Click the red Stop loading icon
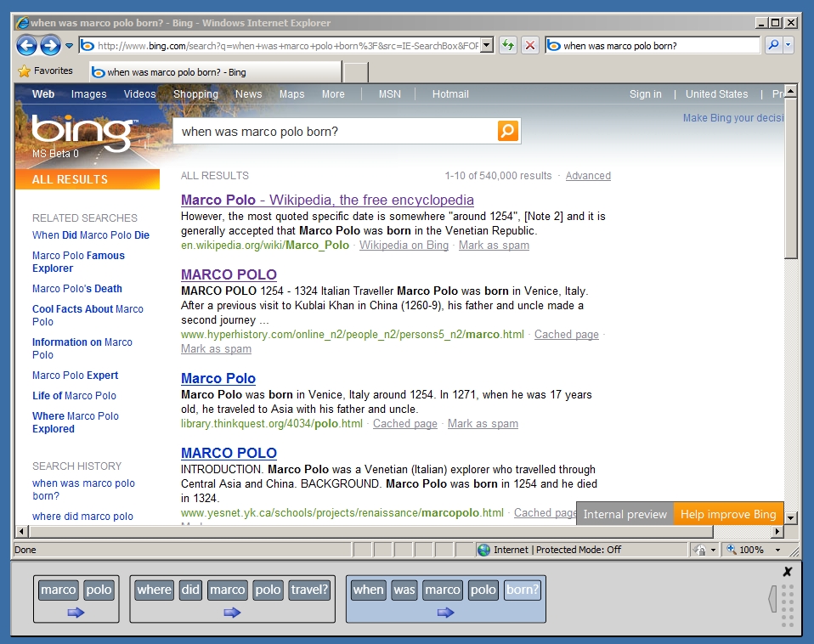Viewport: 814px width, 644px height. pos(530,46)
